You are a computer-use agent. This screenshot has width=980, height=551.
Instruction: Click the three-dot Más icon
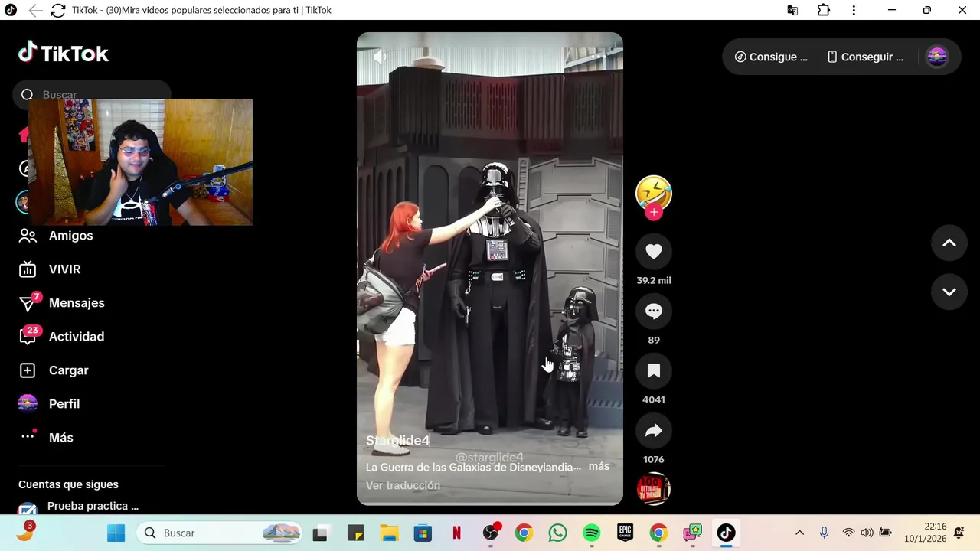click(x=28, y=436)
